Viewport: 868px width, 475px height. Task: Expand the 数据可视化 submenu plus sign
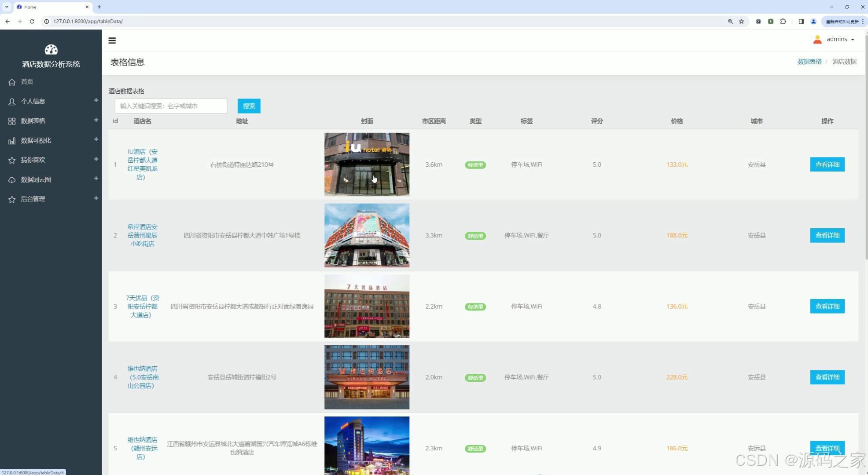click(96, 139)
